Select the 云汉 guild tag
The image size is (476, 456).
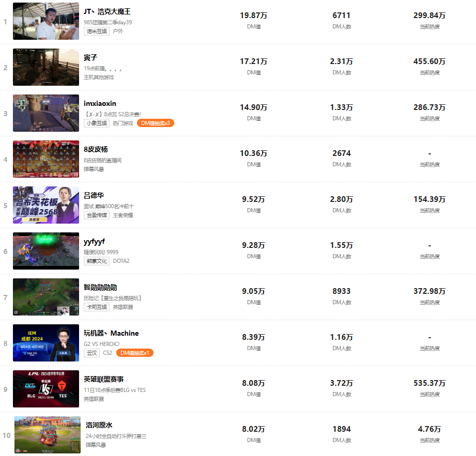tap(91, 353)
